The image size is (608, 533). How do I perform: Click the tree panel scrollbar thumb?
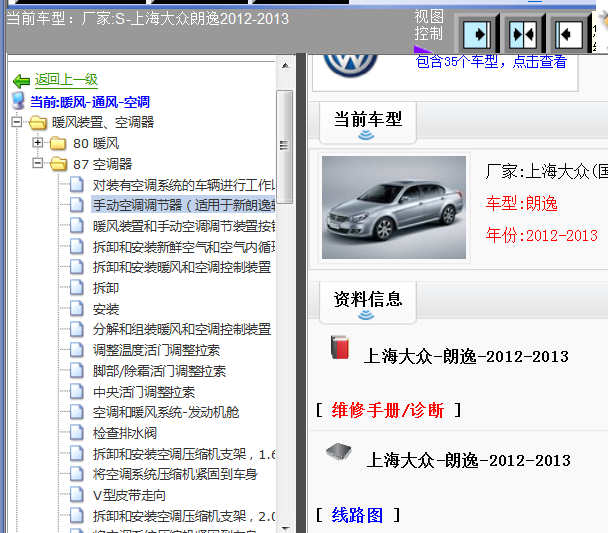click(x=285, y=147)
